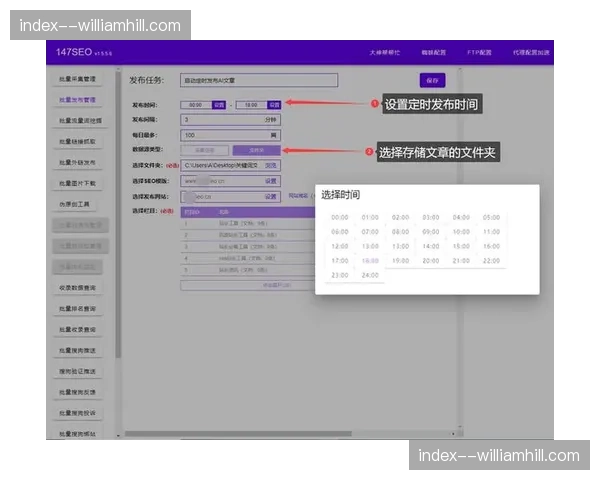This screenshot has height=480, width=600.
Task: Click 设置 link in publish website field
Action: (x=271, y=197)
